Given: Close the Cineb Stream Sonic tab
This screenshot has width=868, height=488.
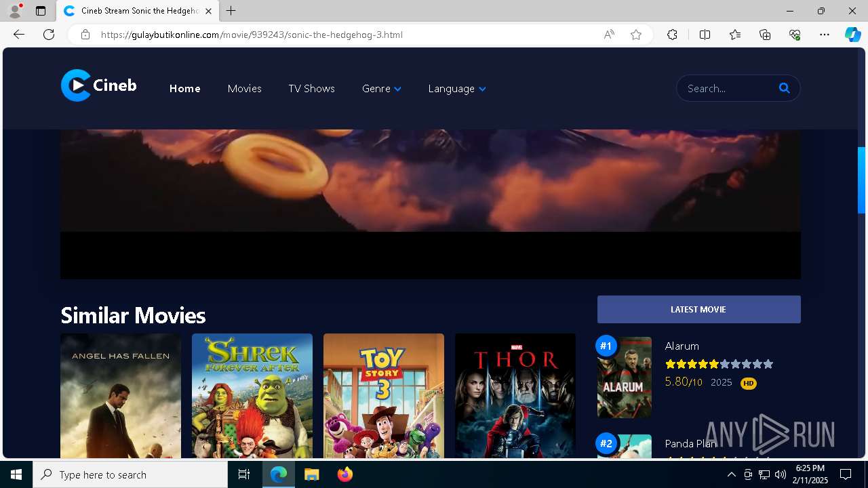Looking at the screenshot, I should (209, 11).
